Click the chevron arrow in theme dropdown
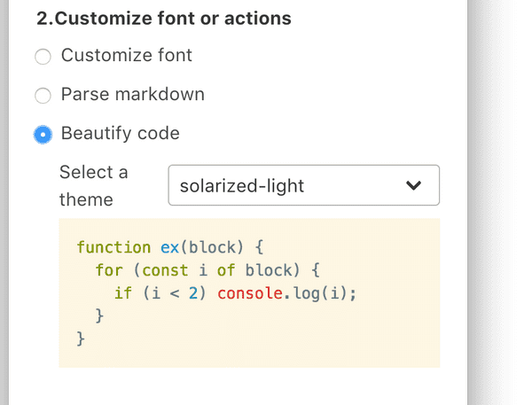Viewport: 532px width, 405px height. (413, 185)
